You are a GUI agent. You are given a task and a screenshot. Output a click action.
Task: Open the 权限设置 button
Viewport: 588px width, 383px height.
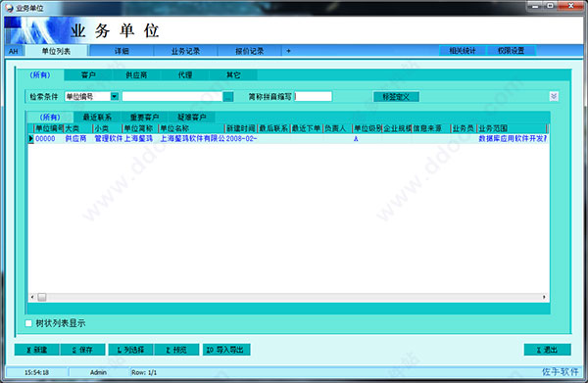pos(511,51)
